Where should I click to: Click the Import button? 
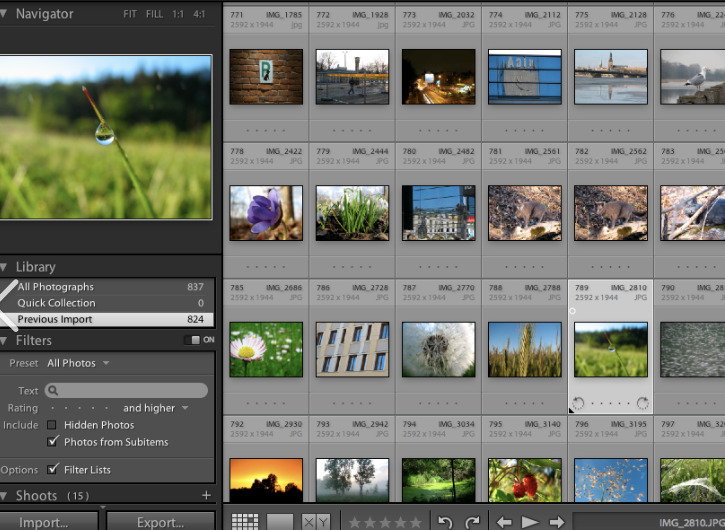(45, 522)
